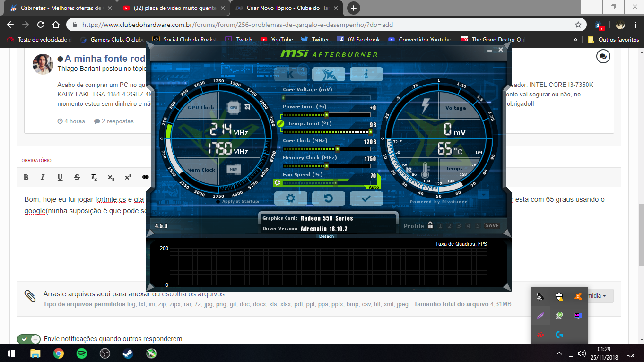Viewport: 644px width, 362px height.
Task: Select profile slot 5
Action: pyautogui.click(x=478, y=226)
